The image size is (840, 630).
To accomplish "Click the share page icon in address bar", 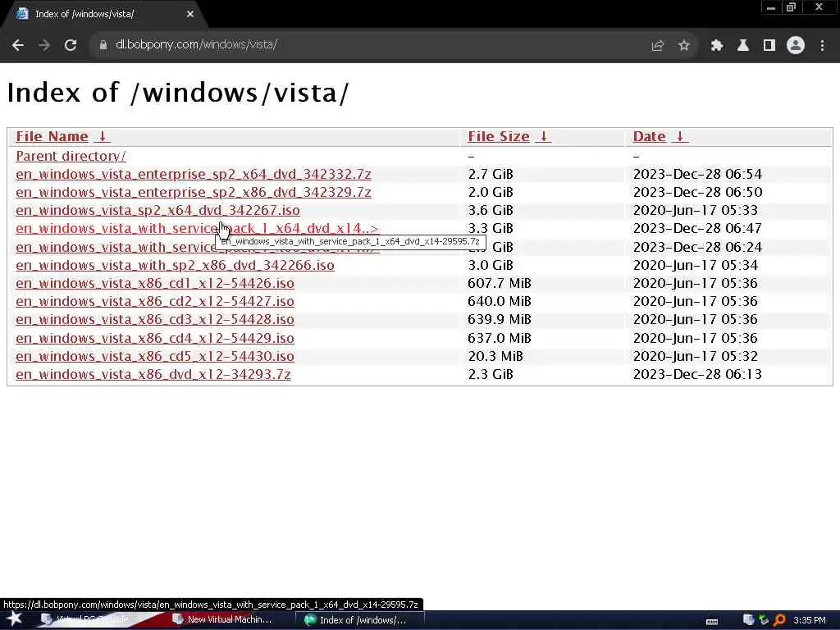I will [x=657, y=46].
